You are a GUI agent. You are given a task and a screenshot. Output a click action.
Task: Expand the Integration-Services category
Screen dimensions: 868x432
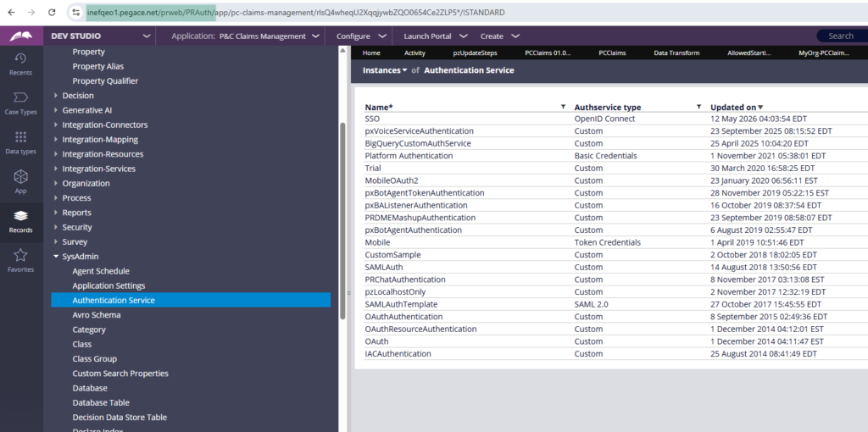56,169
